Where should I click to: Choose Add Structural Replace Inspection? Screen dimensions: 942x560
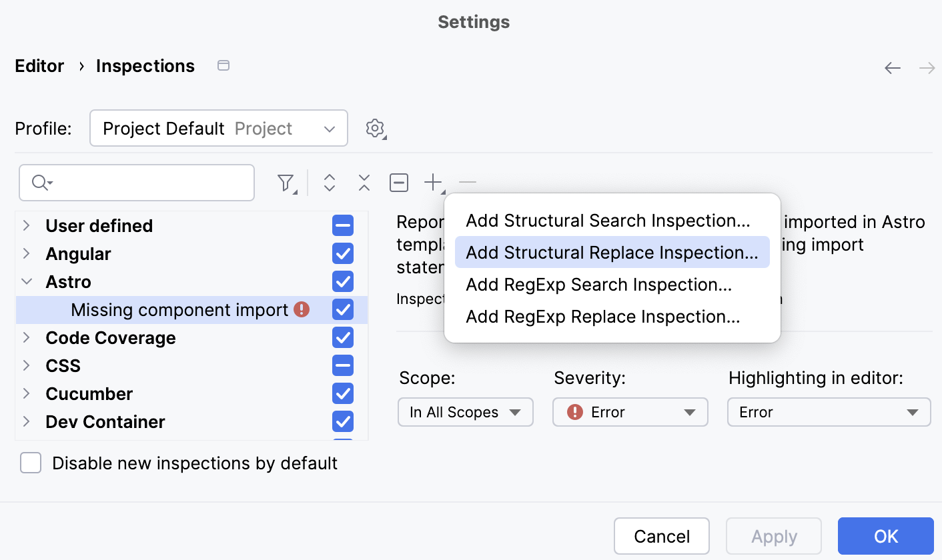point(611,253)
